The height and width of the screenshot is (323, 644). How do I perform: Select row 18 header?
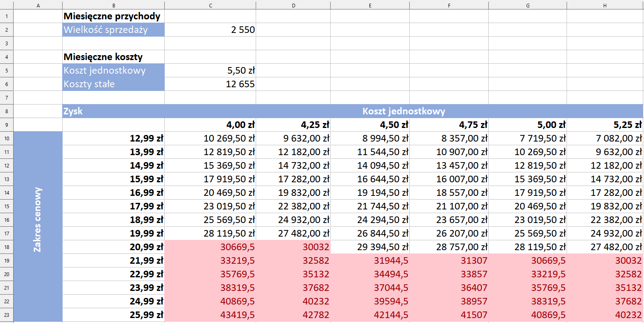coord(7,247)
